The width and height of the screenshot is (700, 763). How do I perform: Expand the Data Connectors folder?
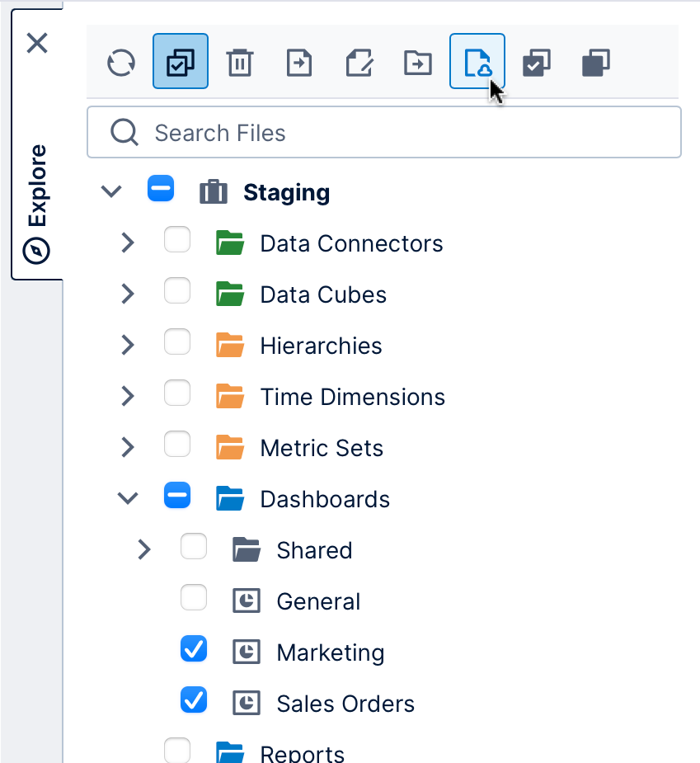coord(127,243)
